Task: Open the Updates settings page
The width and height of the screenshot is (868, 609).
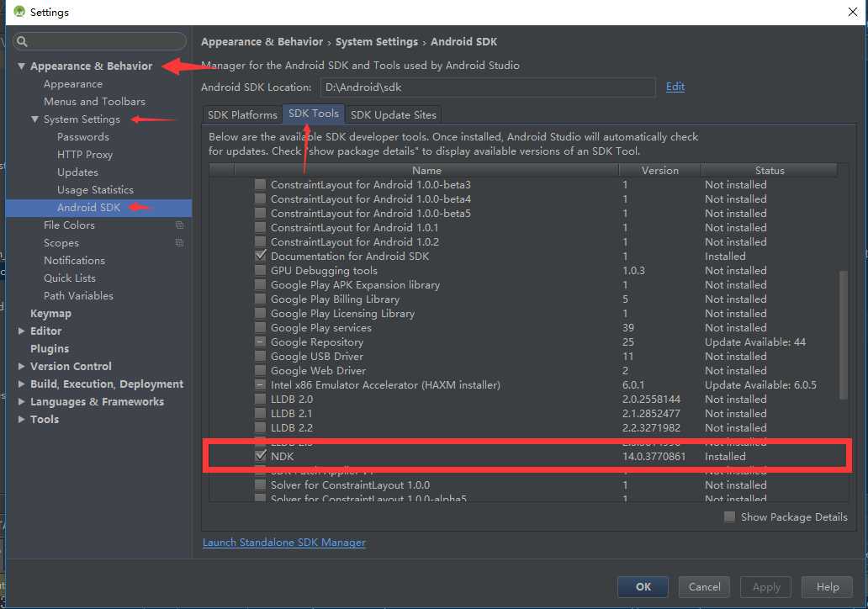Action: coord(77,172)
